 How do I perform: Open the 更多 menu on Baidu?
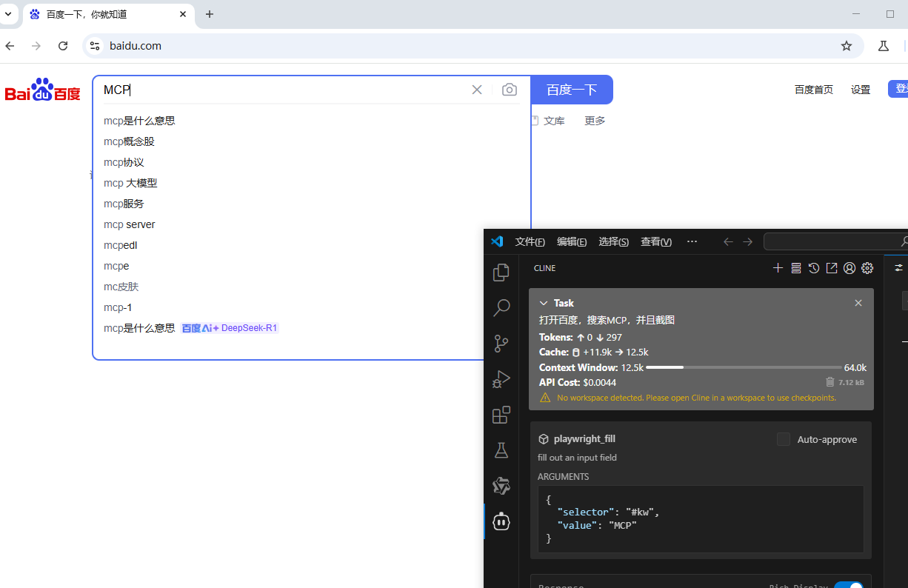595,121
